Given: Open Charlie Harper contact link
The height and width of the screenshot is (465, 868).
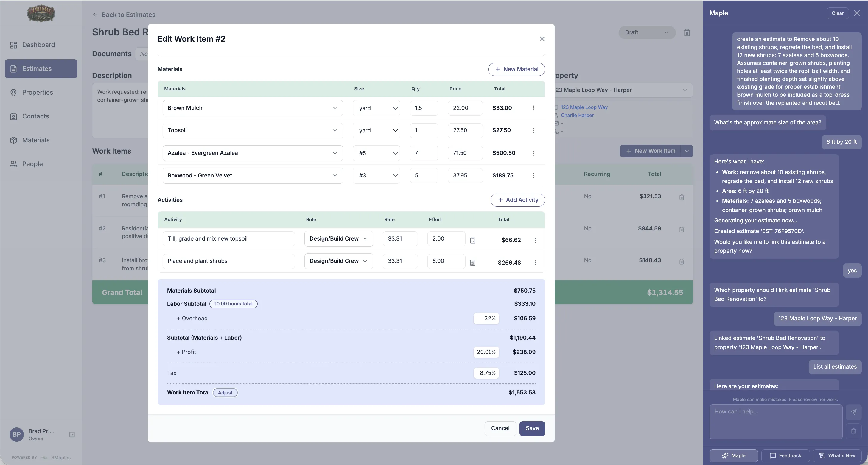Looking at the screenshot, I should click(577, 116).
